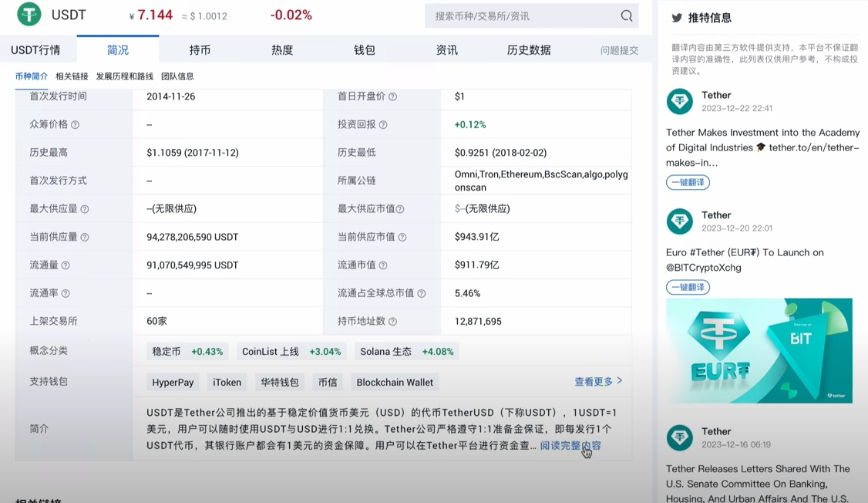Click the EUR₮ Tether promo image
868x503 pixels.
(759, 351)
